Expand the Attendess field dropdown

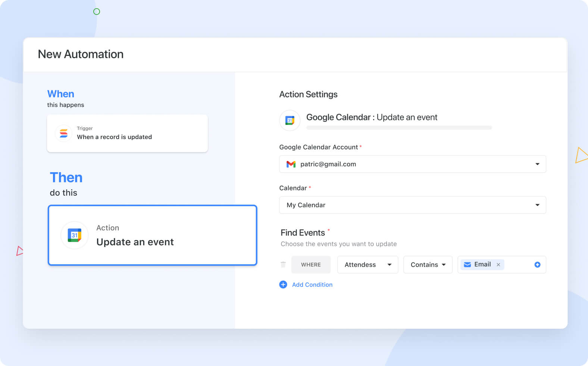point(368,265)
